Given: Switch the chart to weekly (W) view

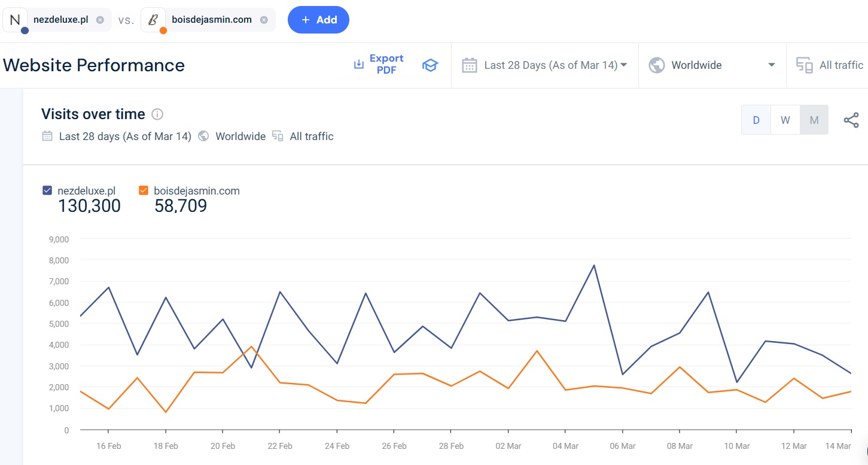Looking at the screenshot, I should (785, 120).
